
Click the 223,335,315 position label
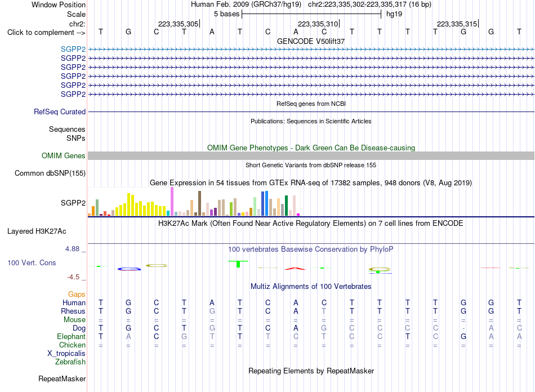457,24
